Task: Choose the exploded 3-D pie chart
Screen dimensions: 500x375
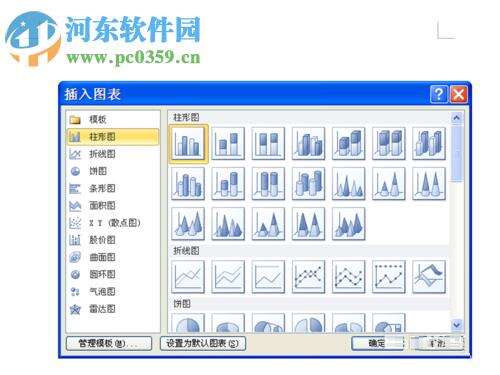Action: click(x=349, y=323)
